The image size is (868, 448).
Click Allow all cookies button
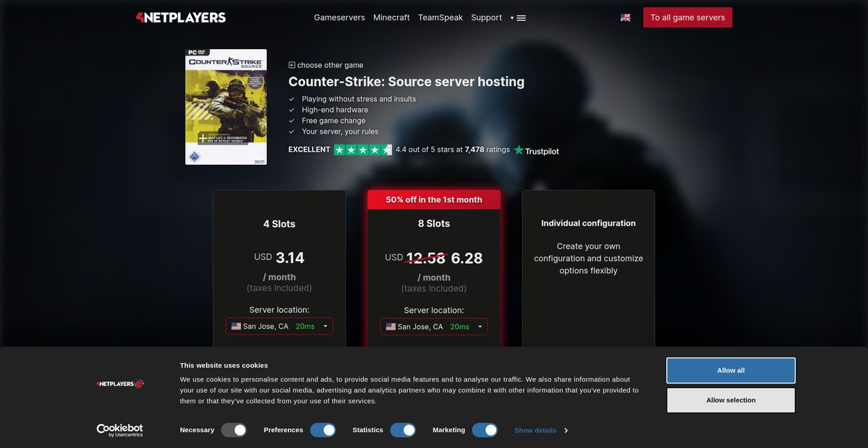pyautogui.click(x=731, y=370)
